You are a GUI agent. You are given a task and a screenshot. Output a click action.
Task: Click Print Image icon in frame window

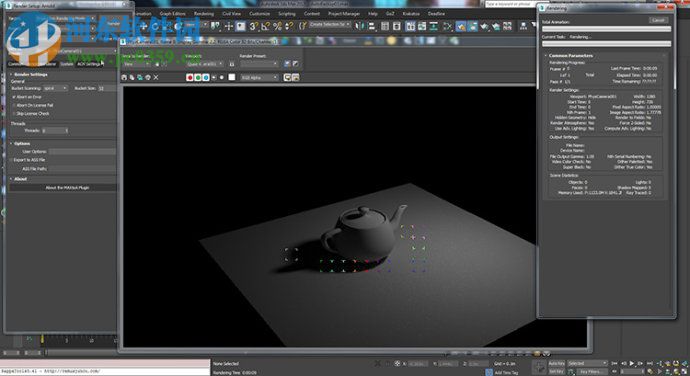pyautogui.click(x=148, y=77)
